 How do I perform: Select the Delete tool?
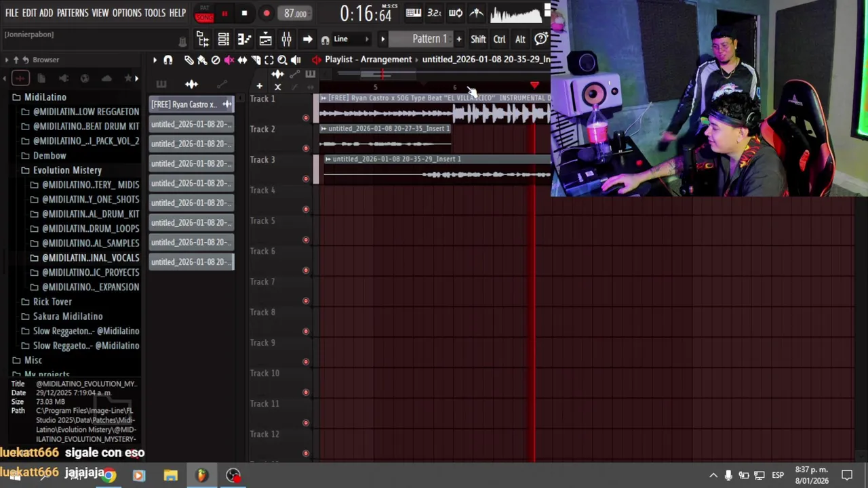tap(216, 60)
